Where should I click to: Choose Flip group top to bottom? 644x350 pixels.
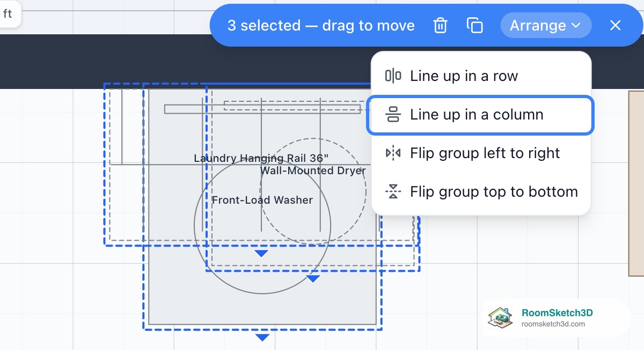tap(481, 192)
